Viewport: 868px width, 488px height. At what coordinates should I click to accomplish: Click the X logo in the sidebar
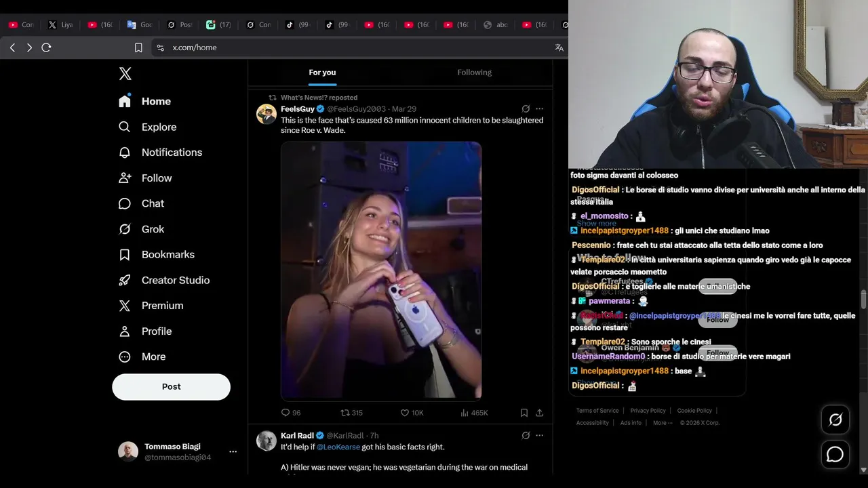[125, 74]
